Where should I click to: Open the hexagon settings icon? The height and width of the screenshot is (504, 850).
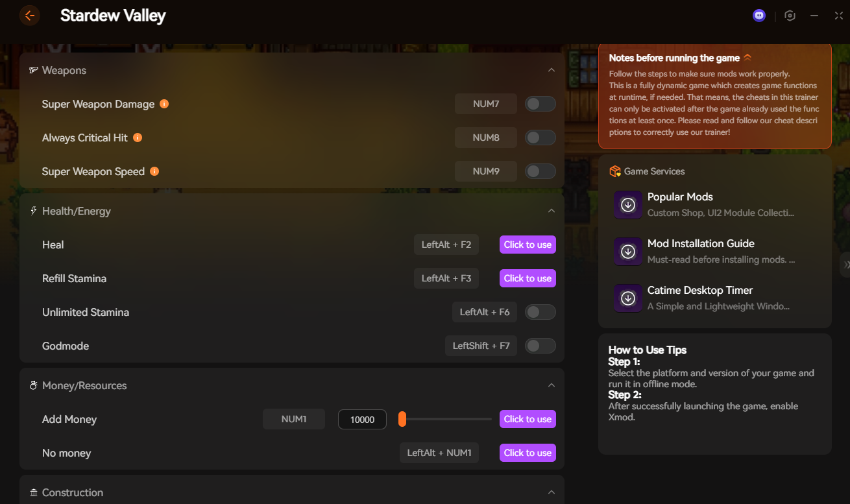click(x=790, y=16)
